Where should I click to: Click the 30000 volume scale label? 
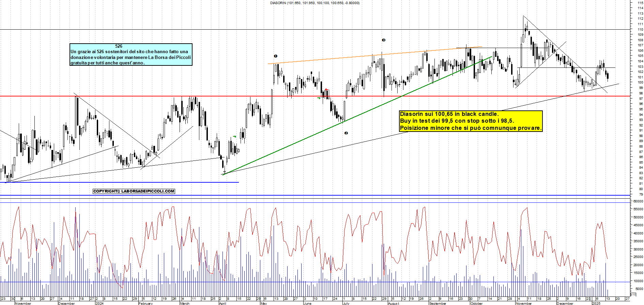pyautogui.click(x=638, y=249)
